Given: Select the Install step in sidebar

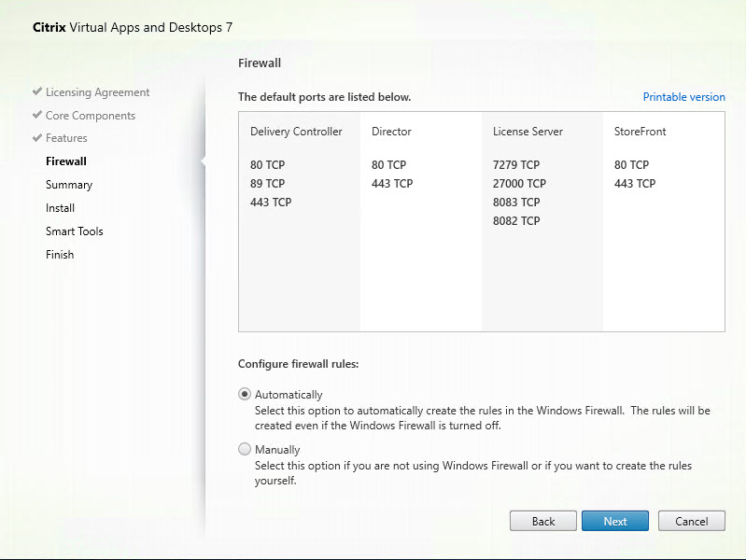Looking at the screenshot, I should pyautogui.click(x=60, y=208).
